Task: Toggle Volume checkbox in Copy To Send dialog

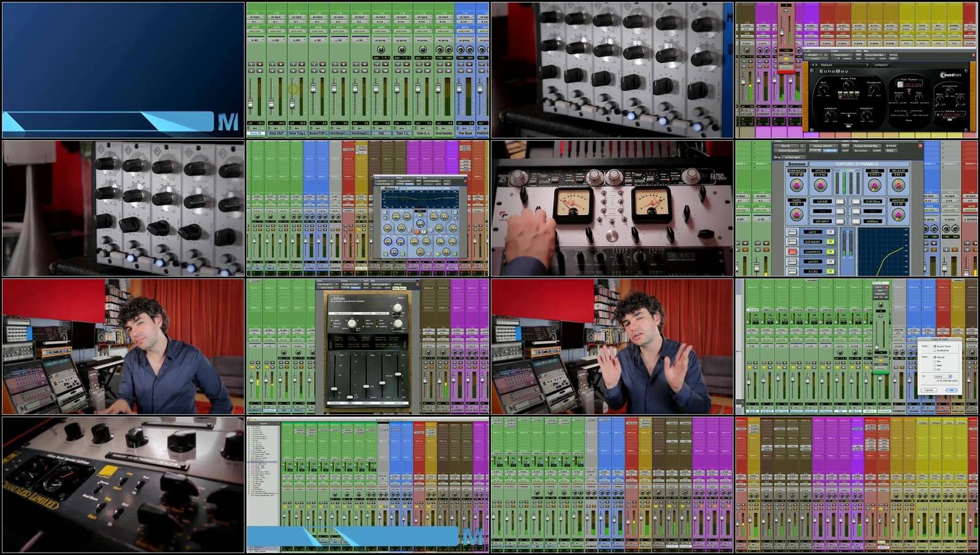Action: coord(935,357)
